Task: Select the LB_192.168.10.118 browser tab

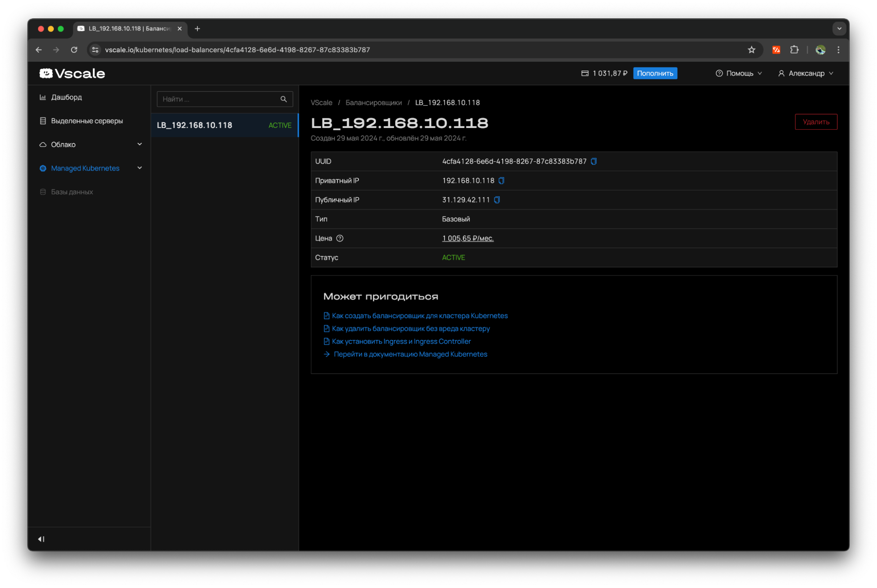Action: pyautogui.click(x=130, y=29)
